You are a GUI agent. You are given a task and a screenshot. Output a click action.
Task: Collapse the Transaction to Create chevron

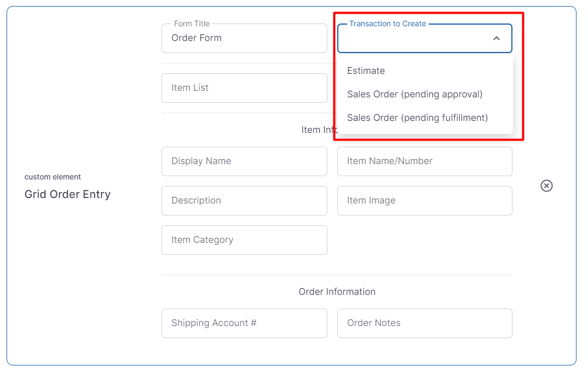click(496, 38)
